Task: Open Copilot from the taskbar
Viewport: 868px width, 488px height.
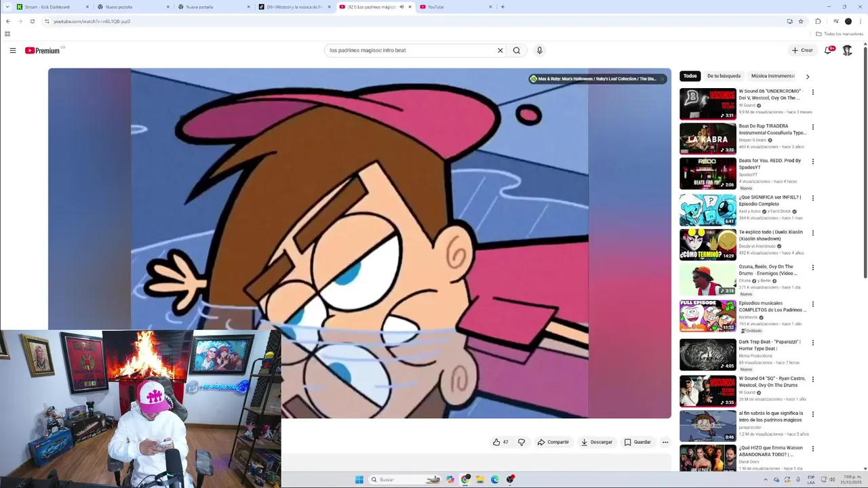Action: point(450,479)
